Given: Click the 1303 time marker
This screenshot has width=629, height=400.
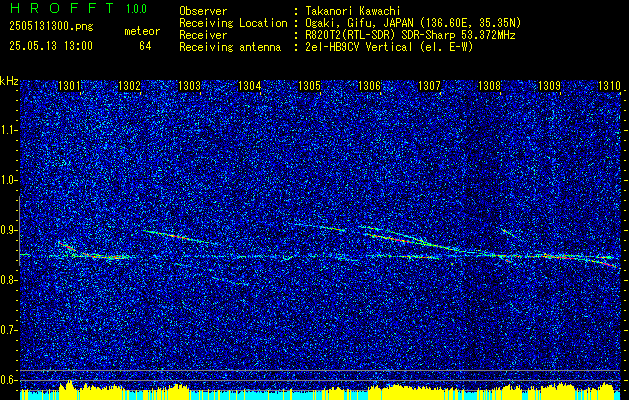Looking at the screenshot, I should coord(189,85).
